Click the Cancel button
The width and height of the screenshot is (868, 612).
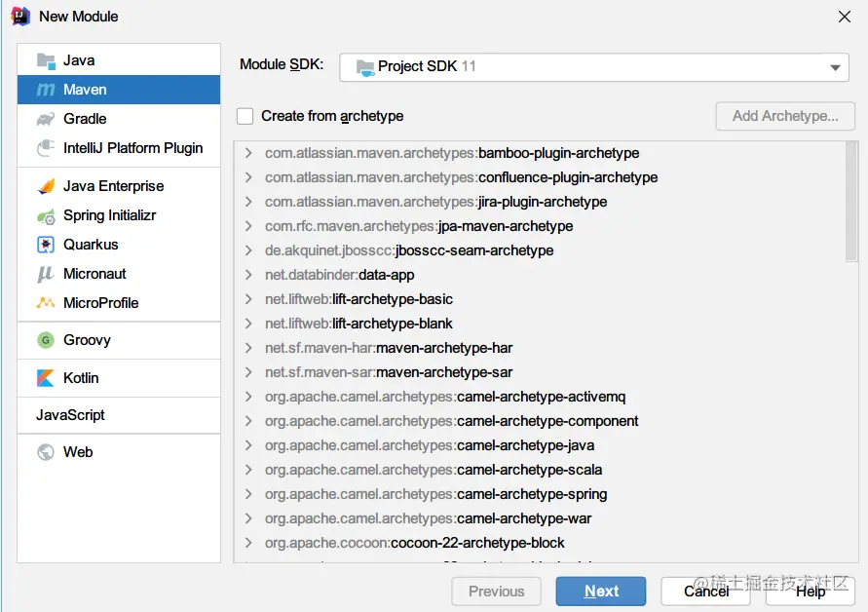pos(706,592)
